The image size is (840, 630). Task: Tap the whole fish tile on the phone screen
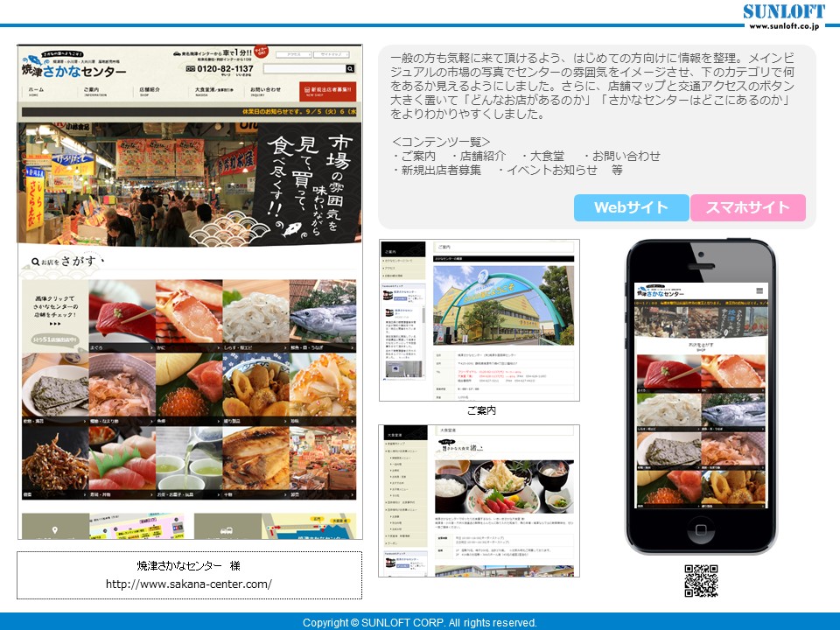click(x=734, y=412)
